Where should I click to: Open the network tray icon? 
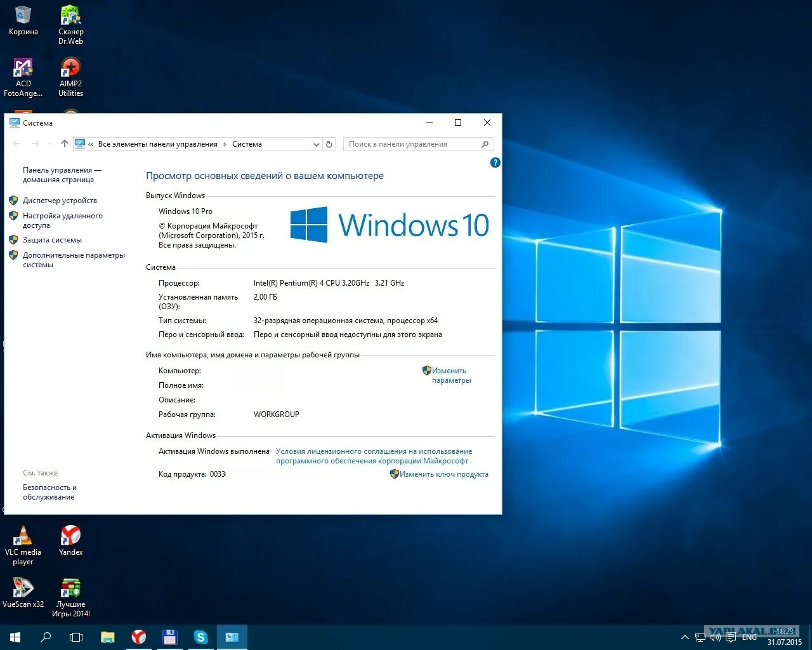700,637
